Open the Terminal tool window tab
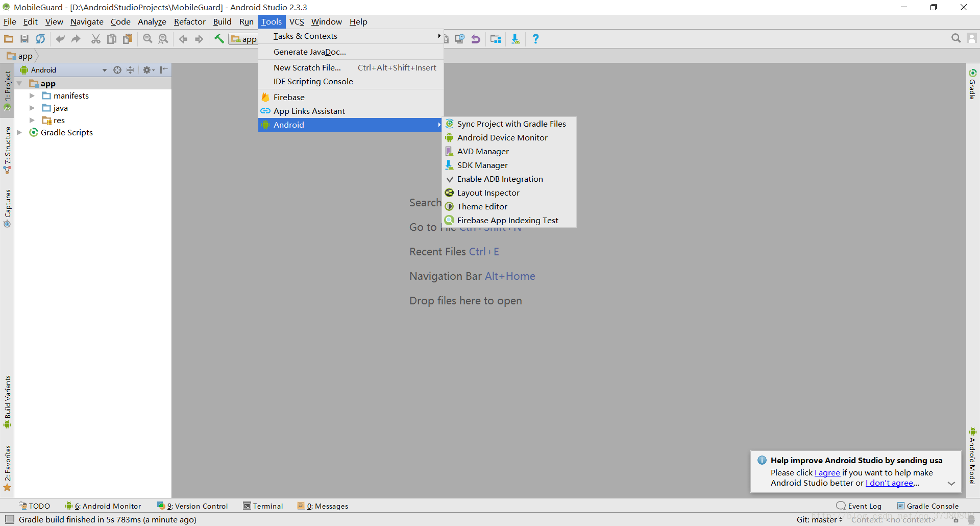Screen dimensions: 980x526 click(x=263, y=506)
